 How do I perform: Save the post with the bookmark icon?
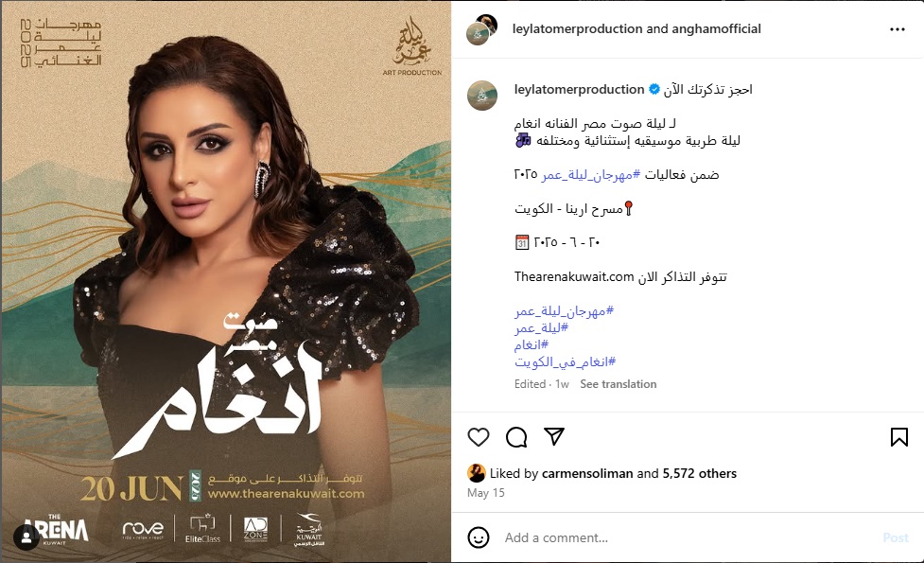pos(898,437)
